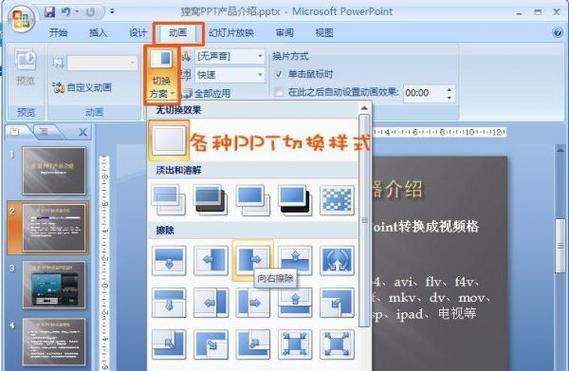Enable the 在此之后自动设置动画效果 checkbox
This screenshot has width=569, height=371.
[279, 92]
